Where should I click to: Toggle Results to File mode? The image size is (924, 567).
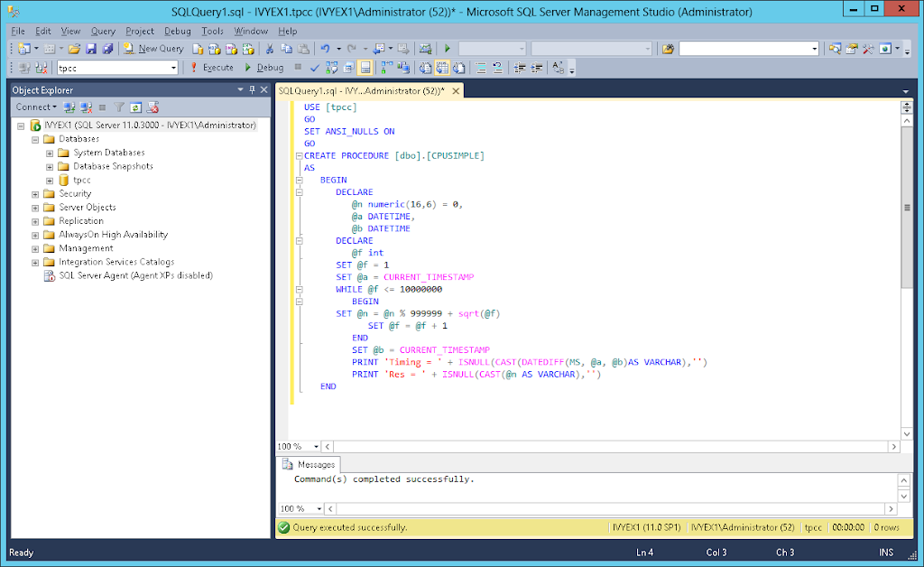(x=459, y=68)
